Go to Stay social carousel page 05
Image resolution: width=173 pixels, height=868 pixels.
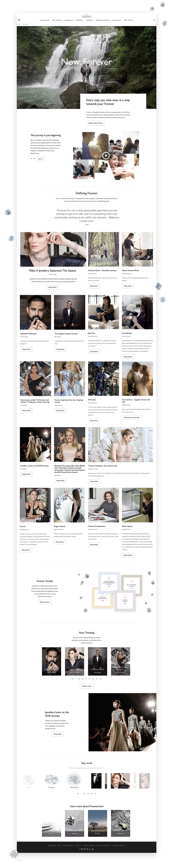[x=95, y=794]
